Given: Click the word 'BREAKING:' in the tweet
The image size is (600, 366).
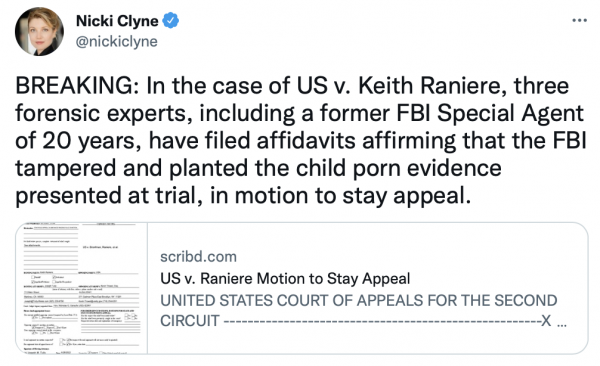Looking at the screenshot, I should point(77,86).
